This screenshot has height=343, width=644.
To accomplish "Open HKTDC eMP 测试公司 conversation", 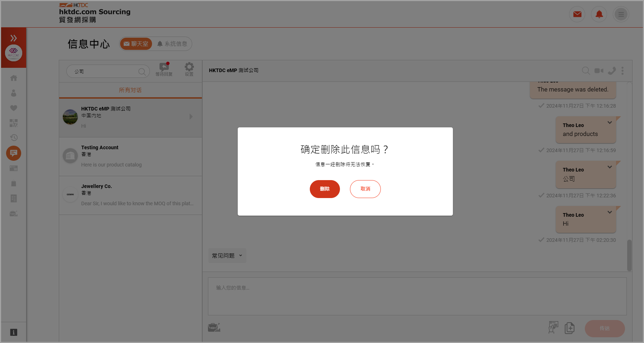I will pos(131,118).
